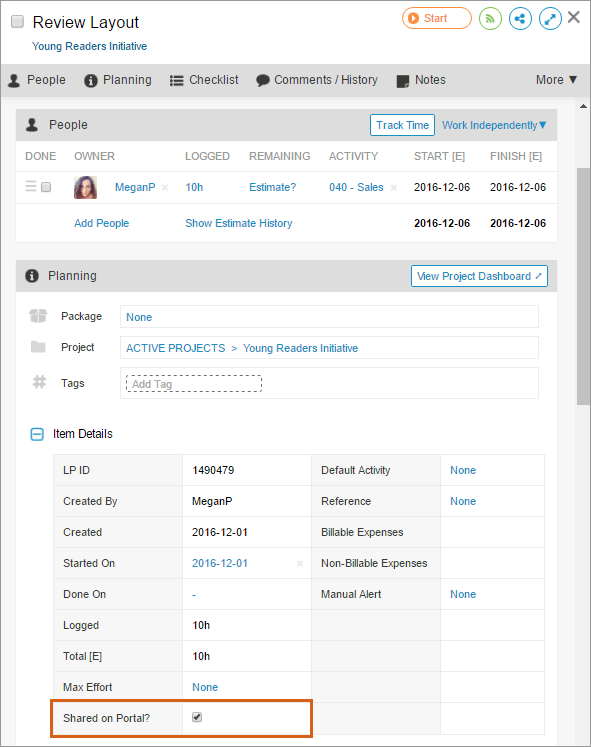Expand the More dropdown menu
The image size is (591, 747).
556,80
